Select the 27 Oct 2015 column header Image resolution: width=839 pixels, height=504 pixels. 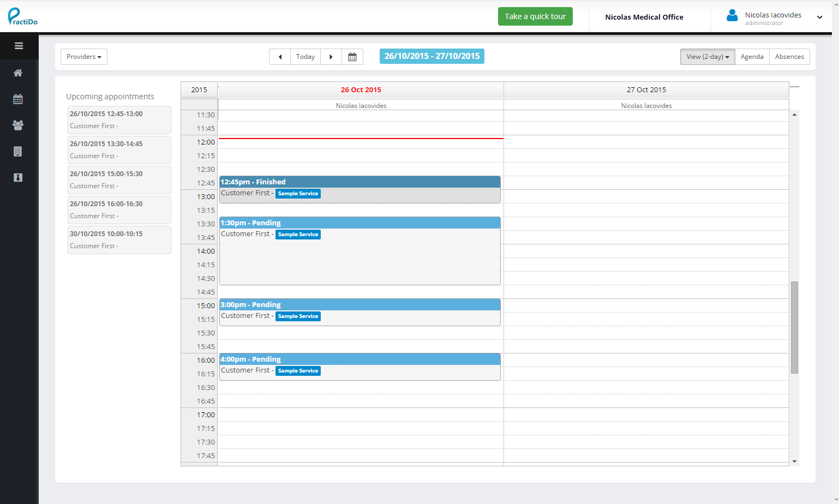click(x=646, y=90)
